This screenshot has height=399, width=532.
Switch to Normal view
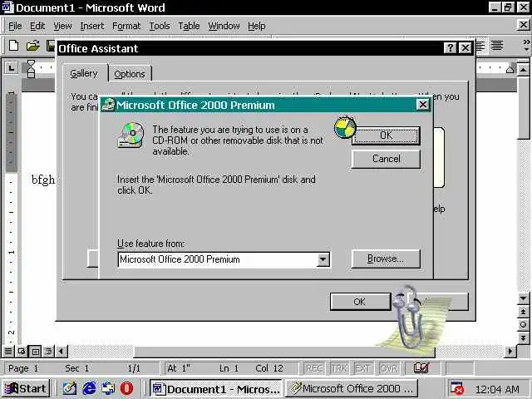click(8, 352)
